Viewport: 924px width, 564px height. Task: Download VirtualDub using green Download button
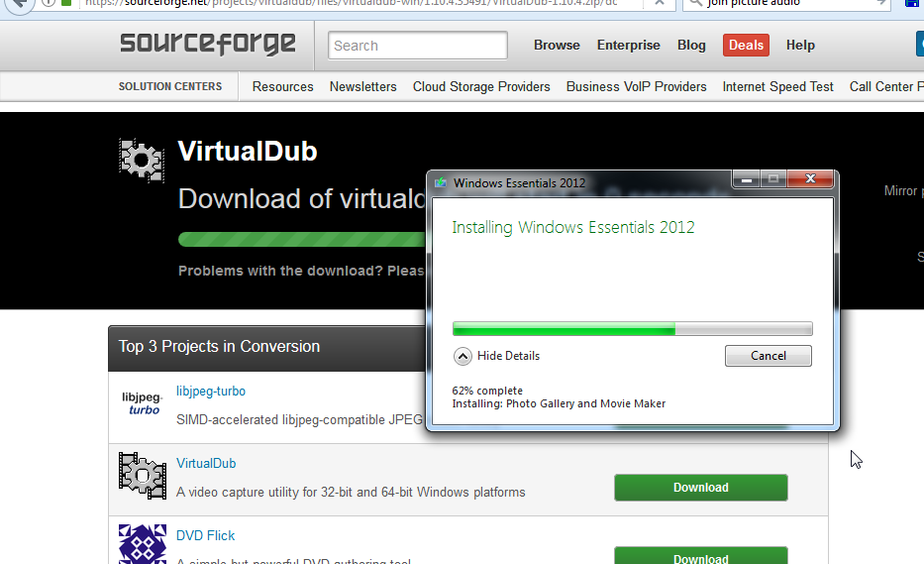pos(700,488)
